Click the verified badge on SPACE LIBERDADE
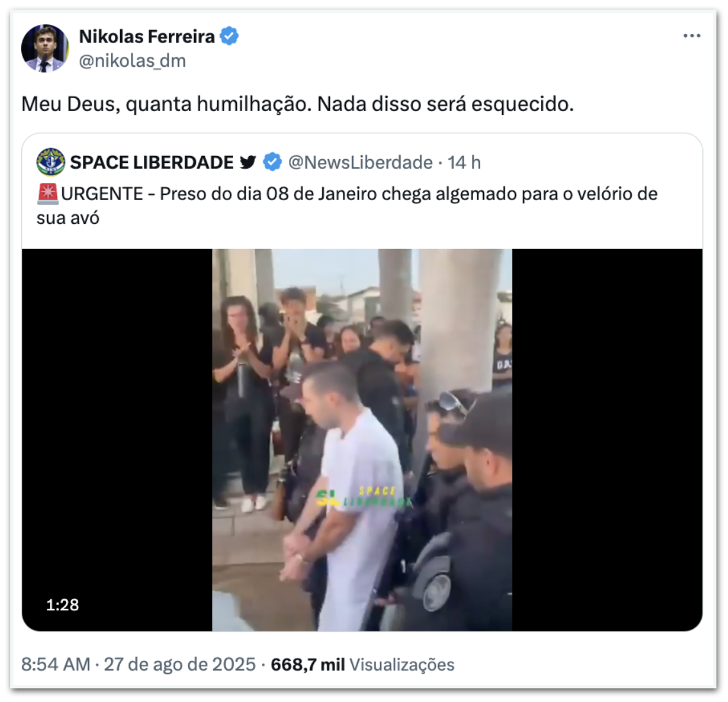Image resolution: width=728 pixels, height=702 pixels. (x=272, y=162)
